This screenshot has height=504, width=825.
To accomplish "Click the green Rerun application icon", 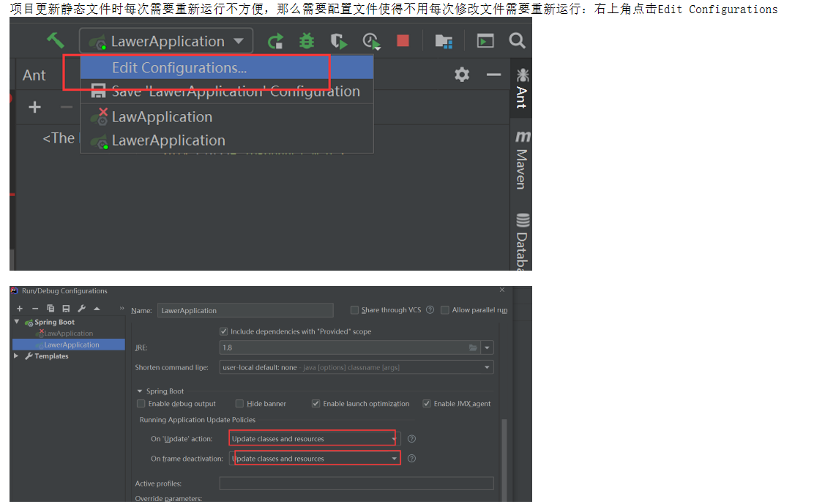I will [275, 41].
